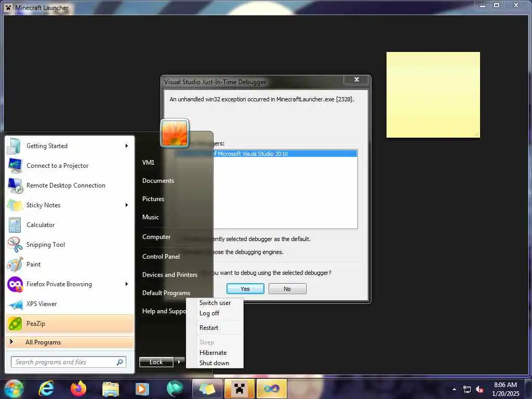The height and width of the screenshot is (399, 532).
Task: Open Windows Media Player on taskbar
Action: pos(142,389)
